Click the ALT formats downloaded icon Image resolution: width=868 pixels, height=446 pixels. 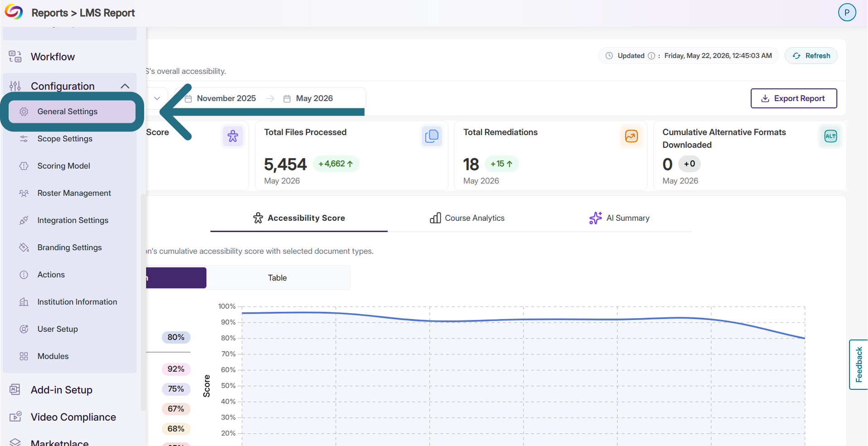(830, 136)
